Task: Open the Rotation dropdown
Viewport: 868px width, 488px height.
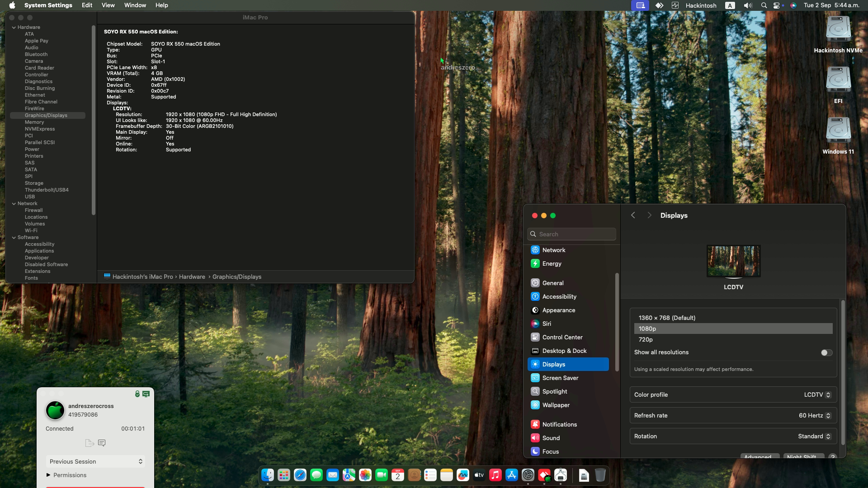Action: [814, 436]
